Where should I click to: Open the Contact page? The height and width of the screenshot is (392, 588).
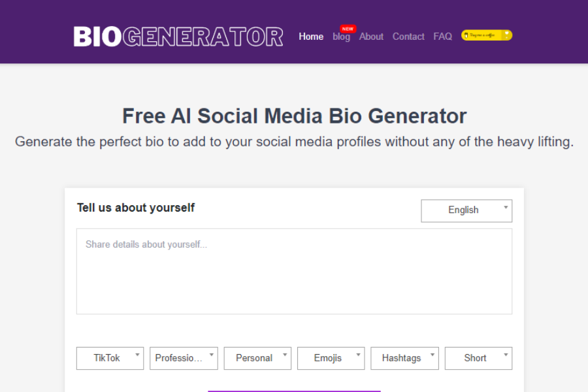(x=408, y=37)
